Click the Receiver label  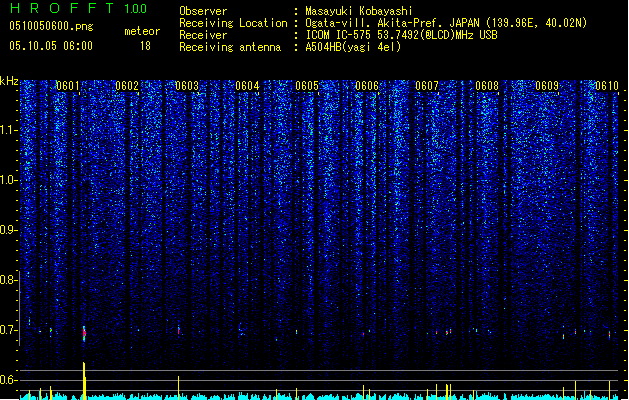[x=203, y=35]
